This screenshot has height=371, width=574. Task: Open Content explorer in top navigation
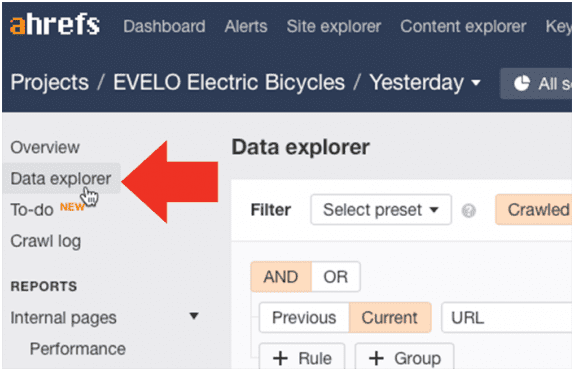pos(463,26)
